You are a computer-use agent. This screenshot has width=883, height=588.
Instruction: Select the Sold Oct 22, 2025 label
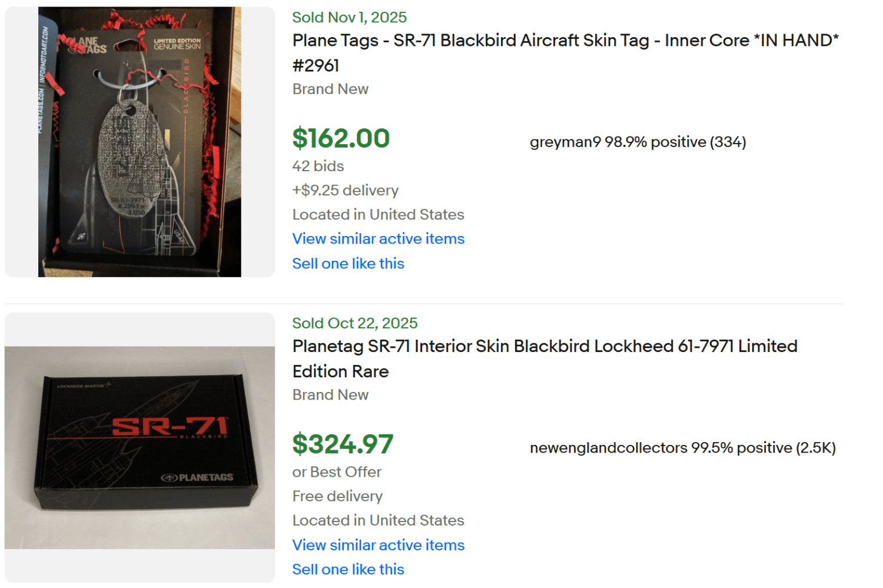(354, 323)
